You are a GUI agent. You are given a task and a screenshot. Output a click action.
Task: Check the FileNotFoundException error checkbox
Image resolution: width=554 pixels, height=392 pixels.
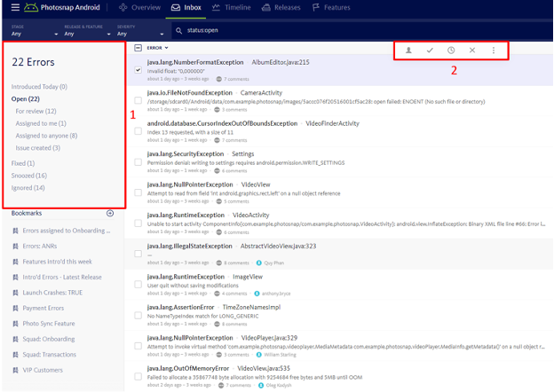point(138,100)
